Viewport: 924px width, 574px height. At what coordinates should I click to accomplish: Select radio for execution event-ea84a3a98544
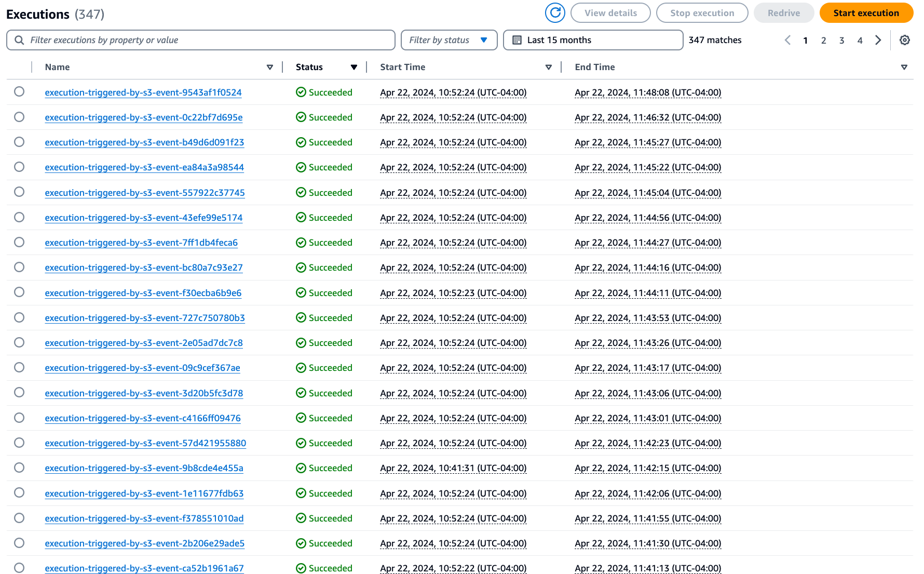pos(19,167)
